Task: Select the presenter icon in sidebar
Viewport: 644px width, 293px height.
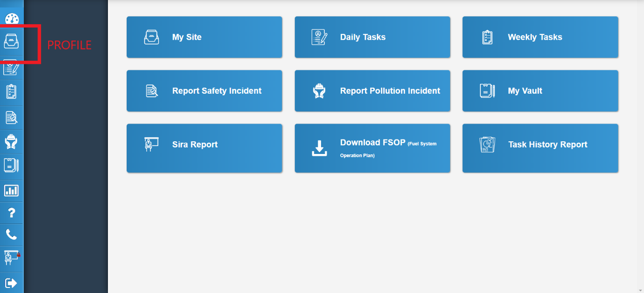Action: coord(12,258)
